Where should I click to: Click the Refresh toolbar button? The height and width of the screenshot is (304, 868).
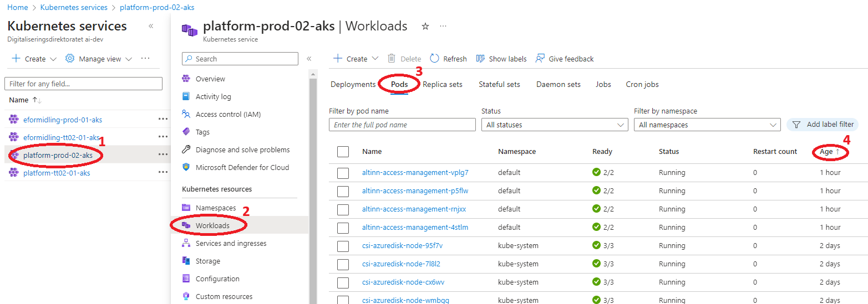448,59
